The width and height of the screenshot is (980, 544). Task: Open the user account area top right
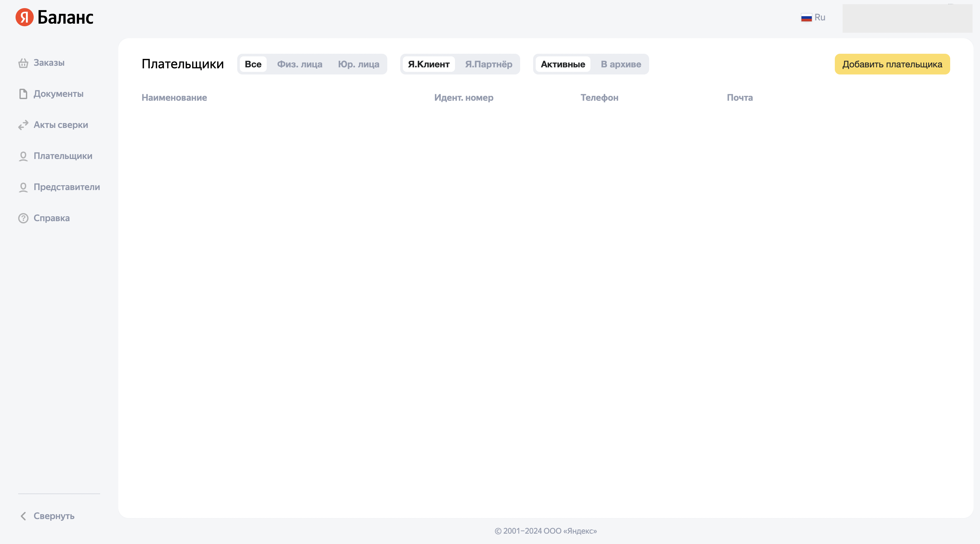(907, 18)
